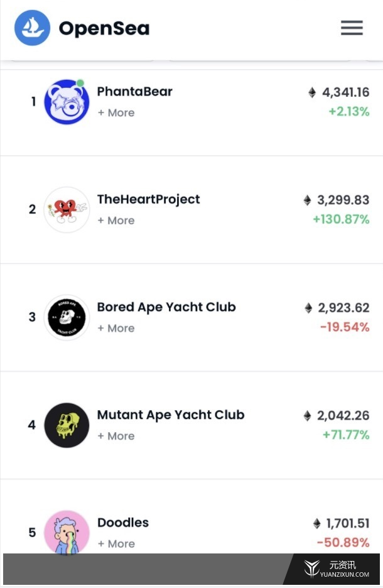Open the hamburger menu
The image size is (383, 588).
point(352,28)
